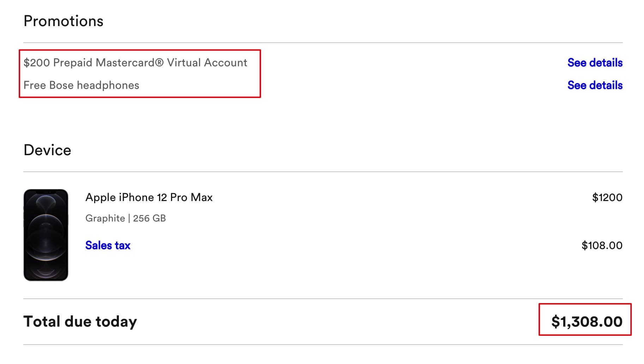Click the Total due today label

tap(80, 322)
